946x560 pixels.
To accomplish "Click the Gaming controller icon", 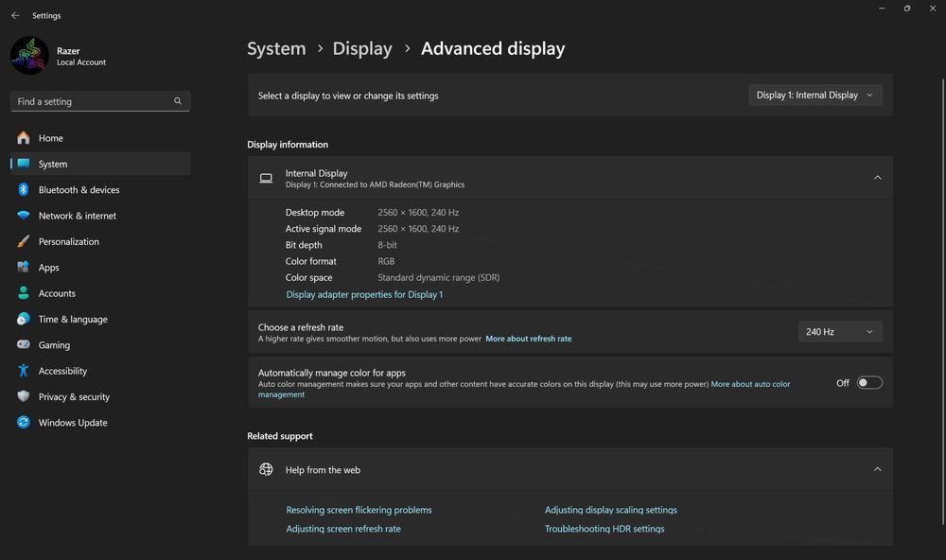I will click(x=24, y=344).
